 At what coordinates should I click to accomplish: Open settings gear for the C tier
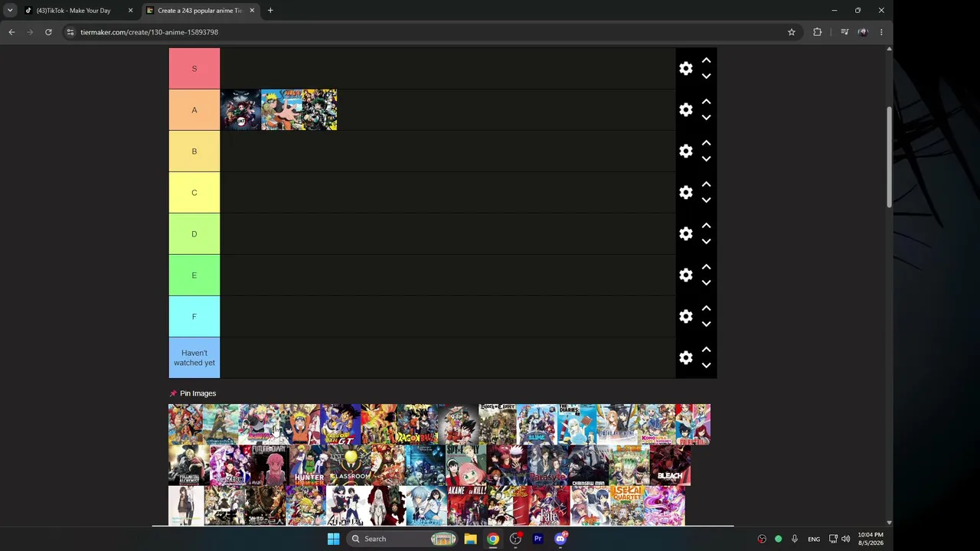coord(686,193)
